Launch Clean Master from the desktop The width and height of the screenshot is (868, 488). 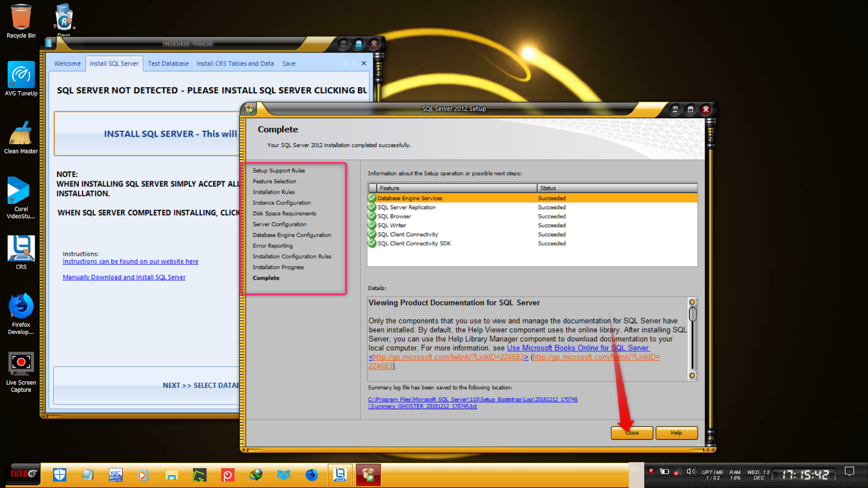[x=21, y=137]
